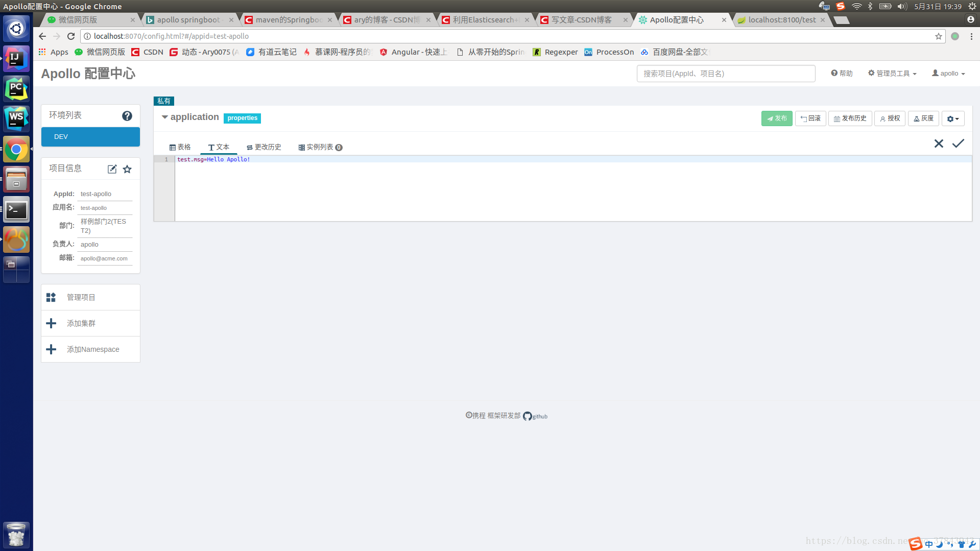Click plus icon beside 添加集群
This screenshot has width=980, height=551.
[x=51, y=323]
